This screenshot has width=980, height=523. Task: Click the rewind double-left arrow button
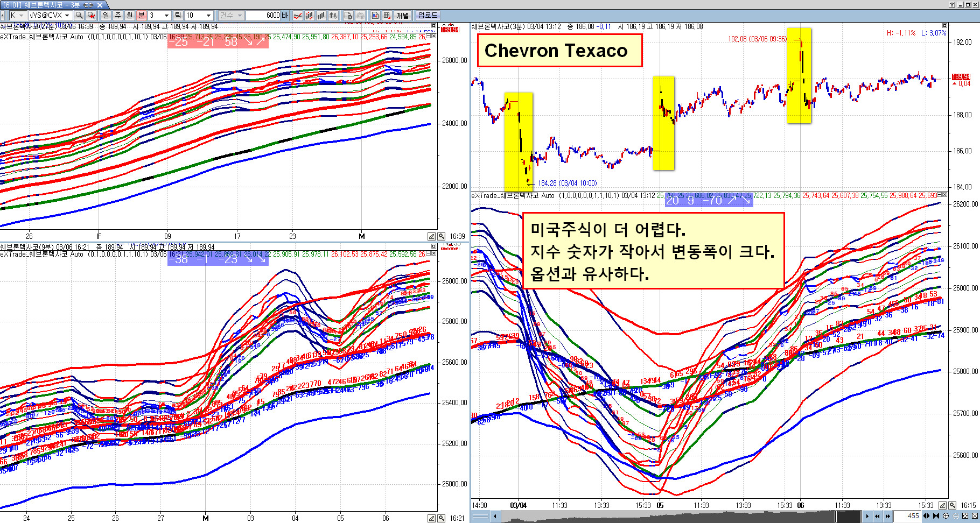pyautogui.click(x=877, y=516)
